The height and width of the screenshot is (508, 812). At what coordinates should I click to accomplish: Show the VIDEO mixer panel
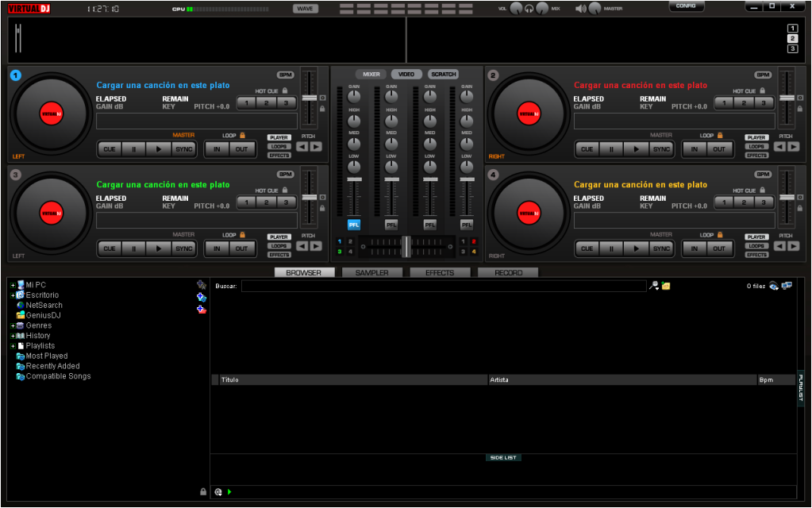(x=406, y=74)
